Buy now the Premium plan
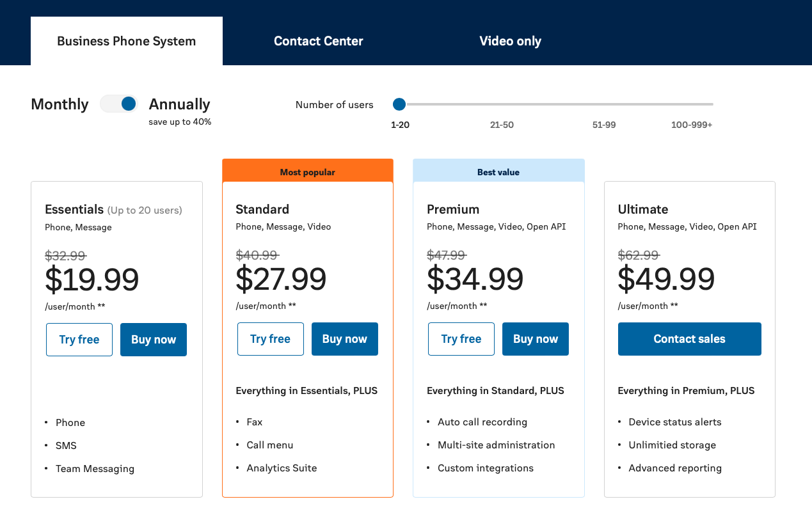Screen dimensions: 812x513 pyautogui.click(x=535, y=339)
